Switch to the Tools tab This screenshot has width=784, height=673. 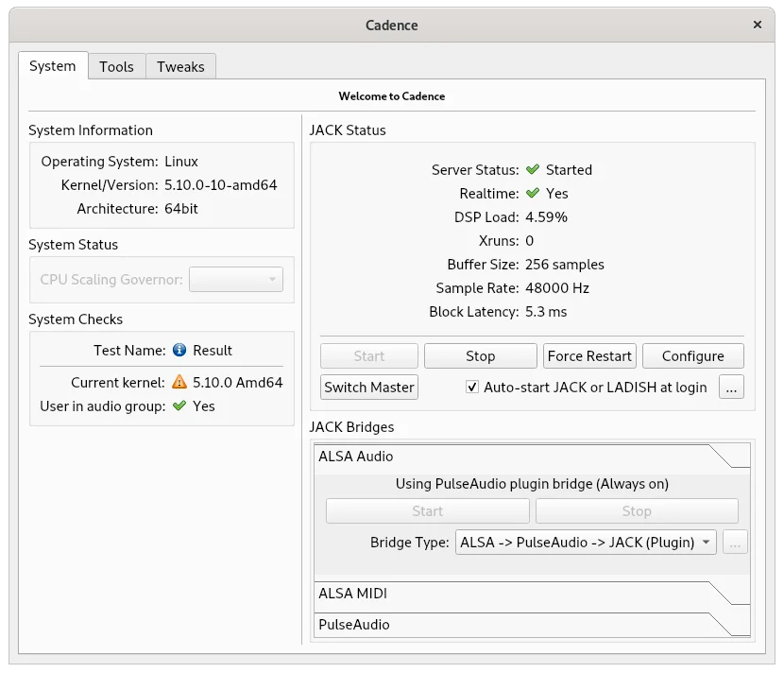click(x=116, y=66)
